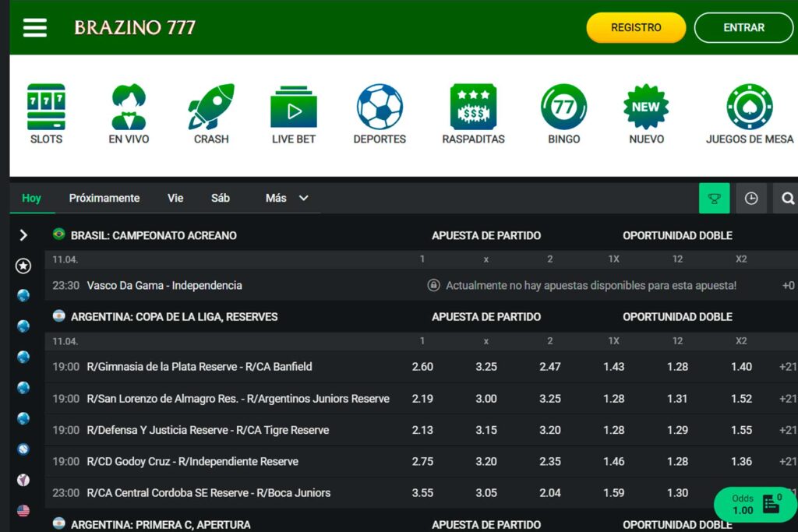
Task: Show +21 more markets for Gimnasia match
Action: pyautogui.click(x=788, y=367)
